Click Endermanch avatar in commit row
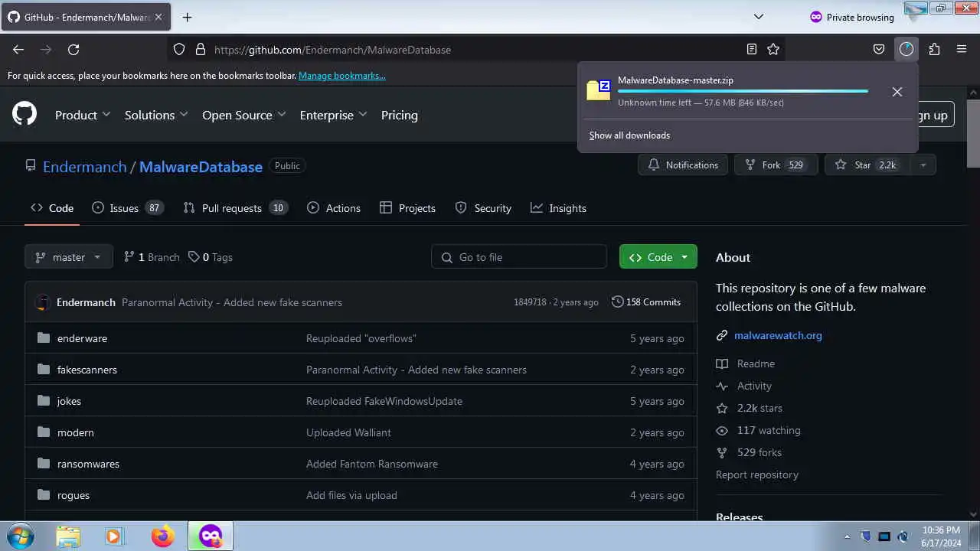 tap(43, 302)
